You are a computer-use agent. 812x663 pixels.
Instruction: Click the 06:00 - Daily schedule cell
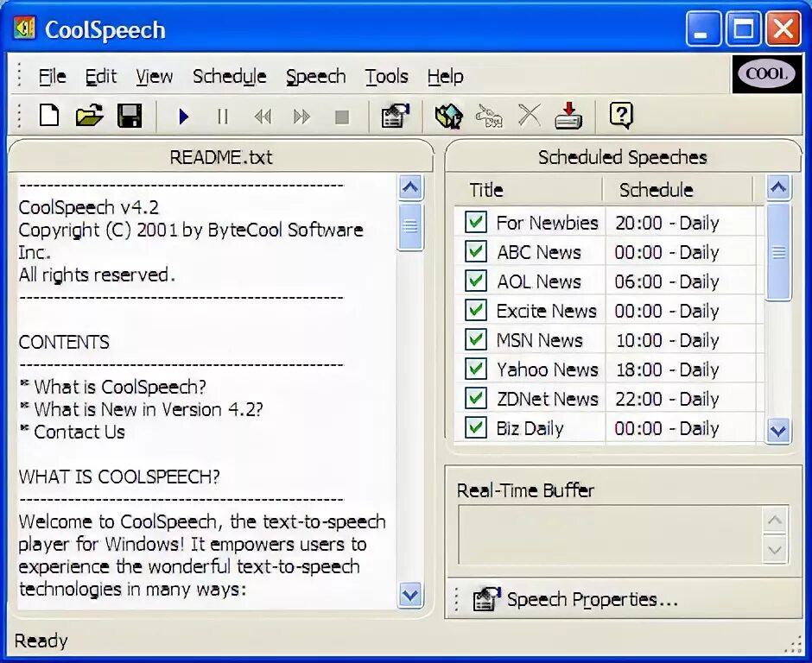pyautogui.click(x=667, y=281)
